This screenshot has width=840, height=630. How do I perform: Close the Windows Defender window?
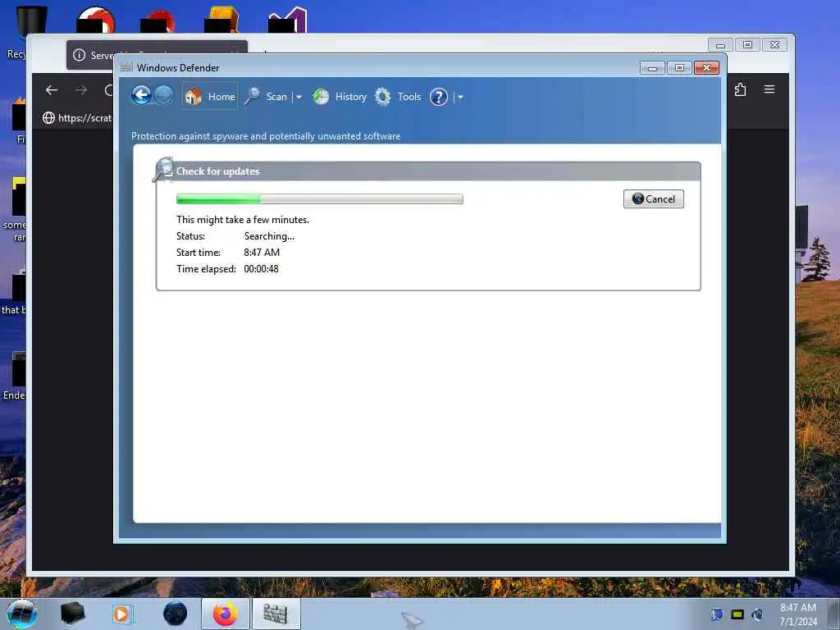706,67
